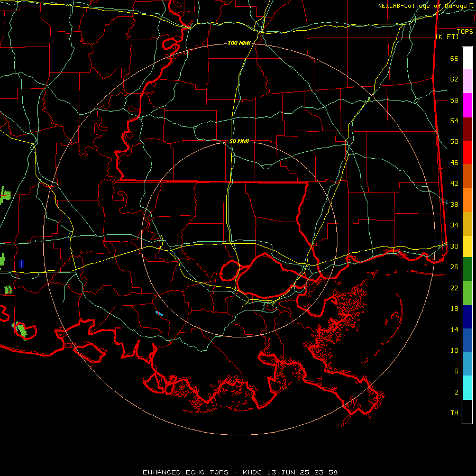Click the 34 legend value
The height and width of the screenshot is (476, 476).
click(x=454, y=225)
